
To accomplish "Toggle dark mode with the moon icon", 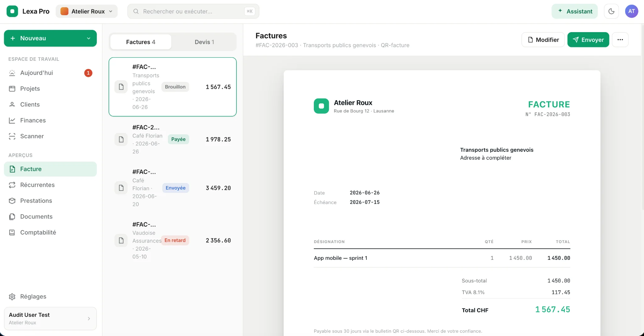I will coord(611,11).
